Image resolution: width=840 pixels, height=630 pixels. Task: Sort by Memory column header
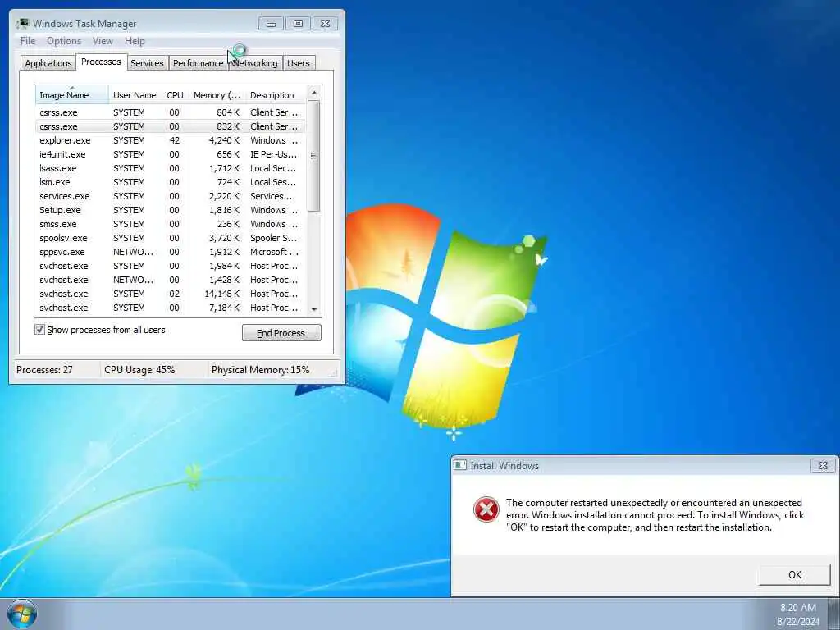point(217,95)
